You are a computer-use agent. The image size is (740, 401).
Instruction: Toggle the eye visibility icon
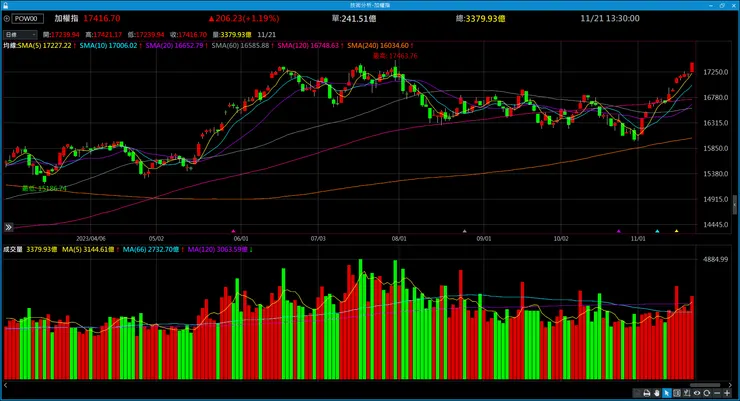pyautogui.click(x=697, y=393)
